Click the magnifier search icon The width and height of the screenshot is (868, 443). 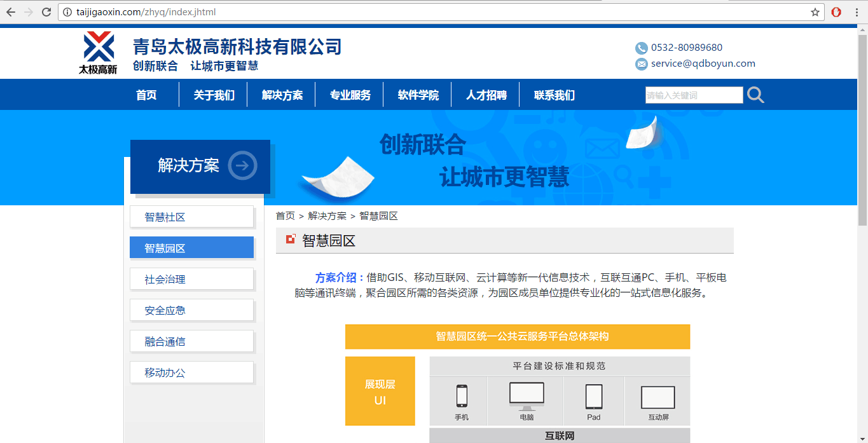755,95
